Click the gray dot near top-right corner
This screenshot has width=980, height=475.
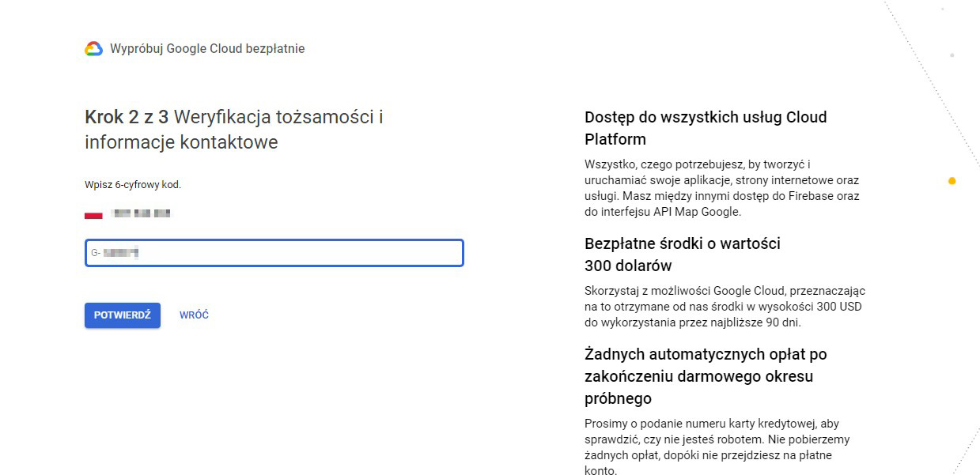952,55
